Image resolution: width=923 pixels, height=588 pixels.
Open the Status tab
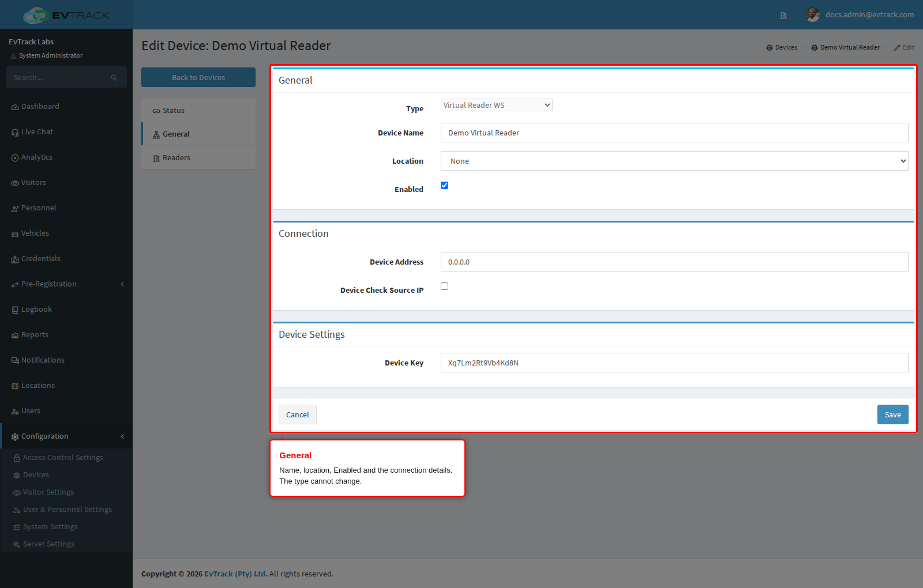point(198,111)
